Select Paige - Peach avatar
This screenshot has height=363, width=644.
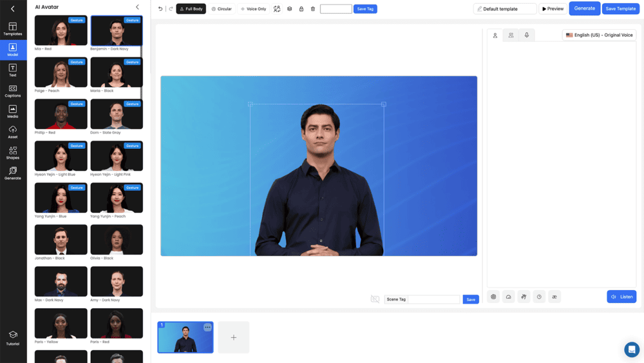pos(61,72)
